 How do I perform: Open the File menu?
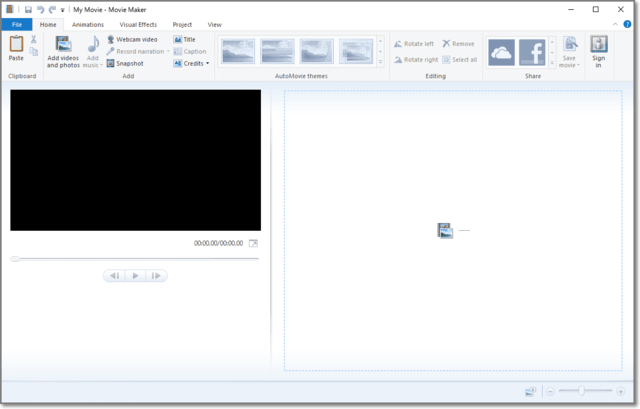17,24
